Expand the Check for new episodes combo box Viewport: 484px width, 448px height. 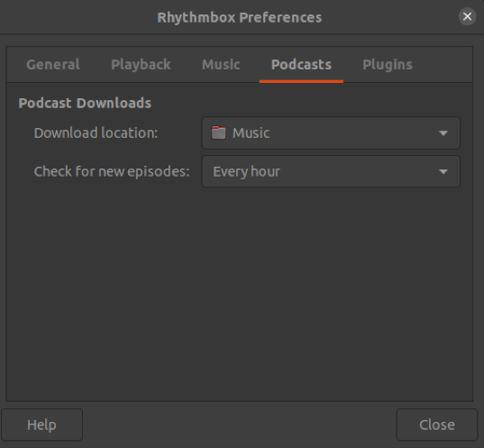[x=331, y=171]
